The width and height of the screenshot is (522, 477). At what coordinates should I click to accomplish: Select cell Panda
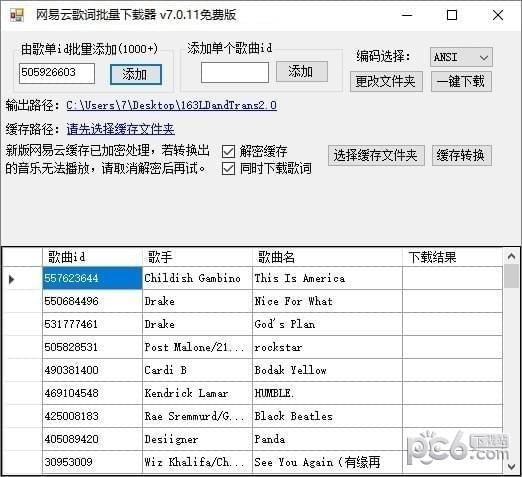point(327,439)
